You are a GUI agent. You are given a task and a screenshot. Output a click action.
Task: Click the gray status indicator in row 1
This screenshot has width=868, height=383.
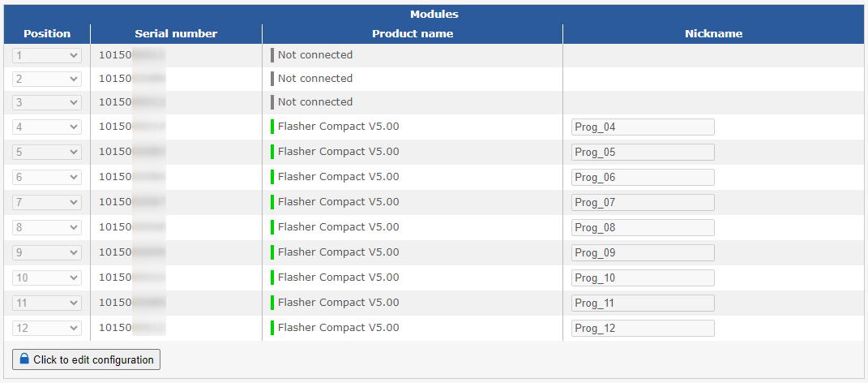(272, 55)
